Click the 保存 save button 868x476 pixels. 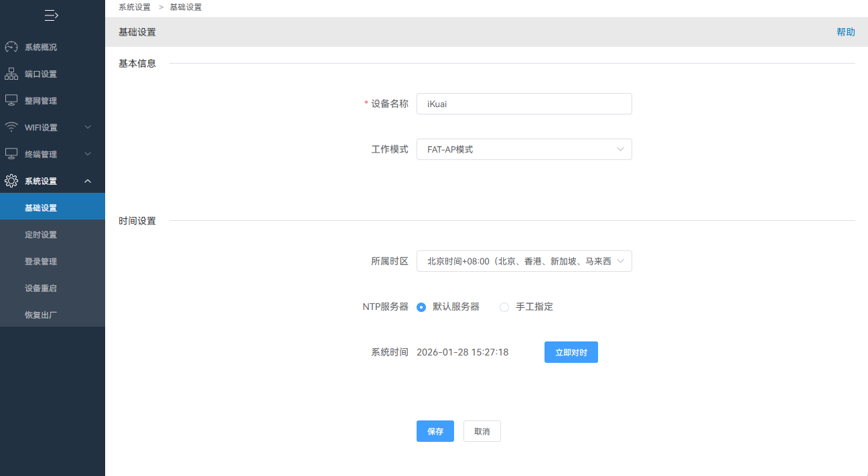435,431
